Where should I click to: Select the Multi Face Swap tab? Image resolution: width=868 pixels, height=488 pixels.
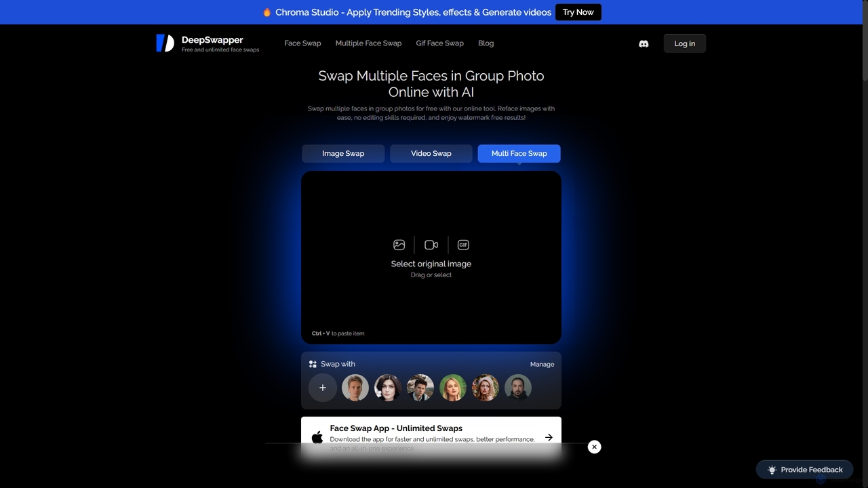click(519, 153)
